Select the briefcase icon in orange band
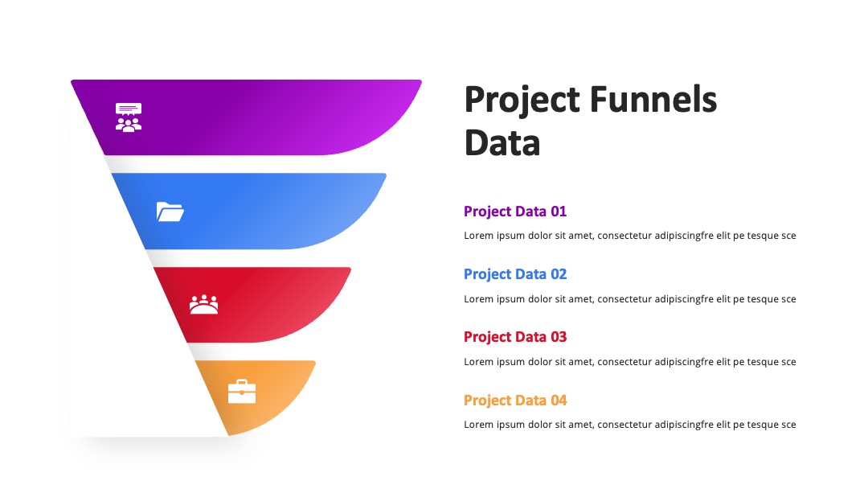The image size is (868, 489). (242, 392)
